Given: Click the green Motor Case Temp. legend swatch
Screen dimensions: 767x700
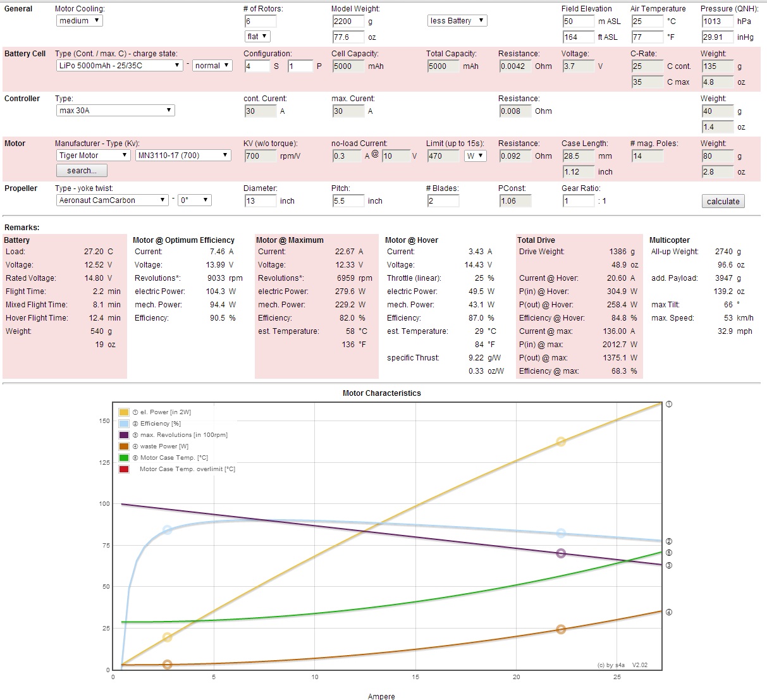Looking at the screenshot, I should 124,458.
